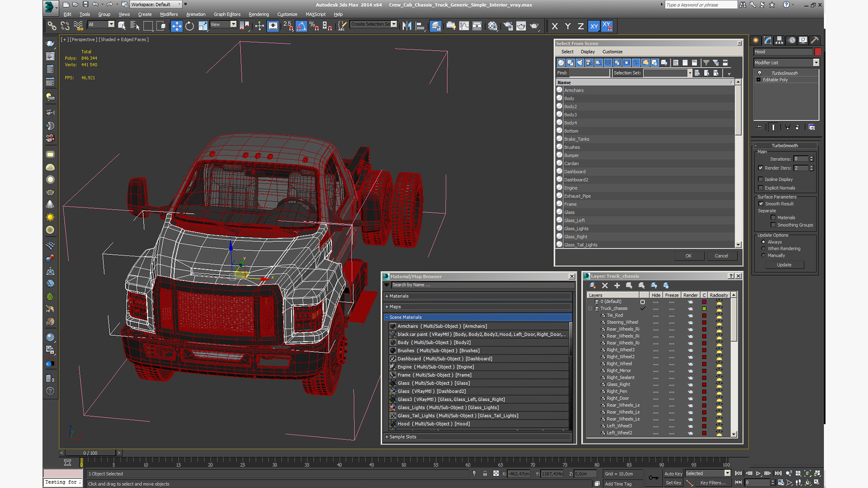Click Create New Layer in Layer dialog
Screen dimensions: 868x488
click(x=593, y=286)
